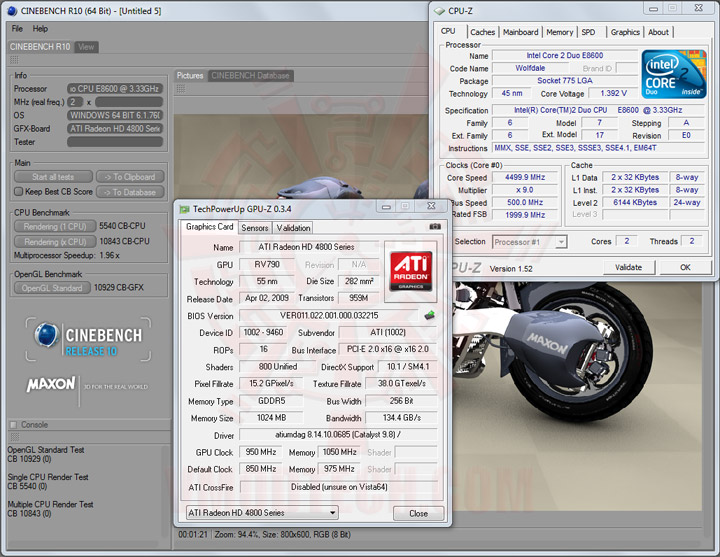The image size is (720, 557).
Task: Switch to the Mainboard tab in CPU-Z
Action: coord(520,32)
